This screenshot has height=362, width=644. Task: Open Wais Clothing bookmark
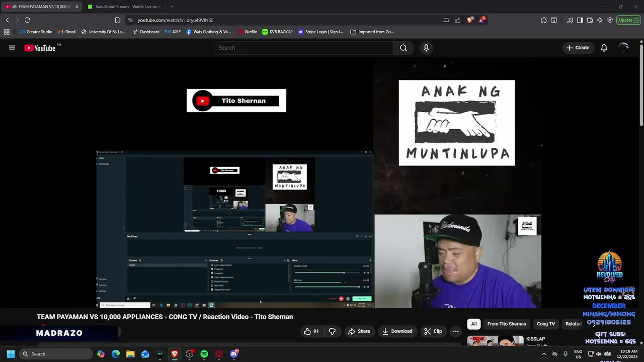pos(208,32)
